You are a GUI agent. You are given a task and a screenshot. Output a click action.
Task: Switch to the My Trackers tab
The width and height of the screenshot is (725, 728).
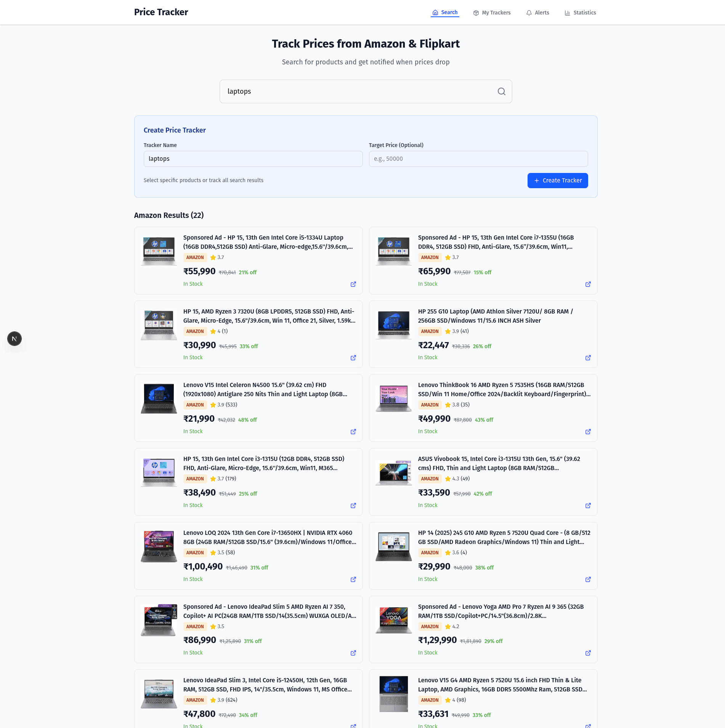click(492, 13)
